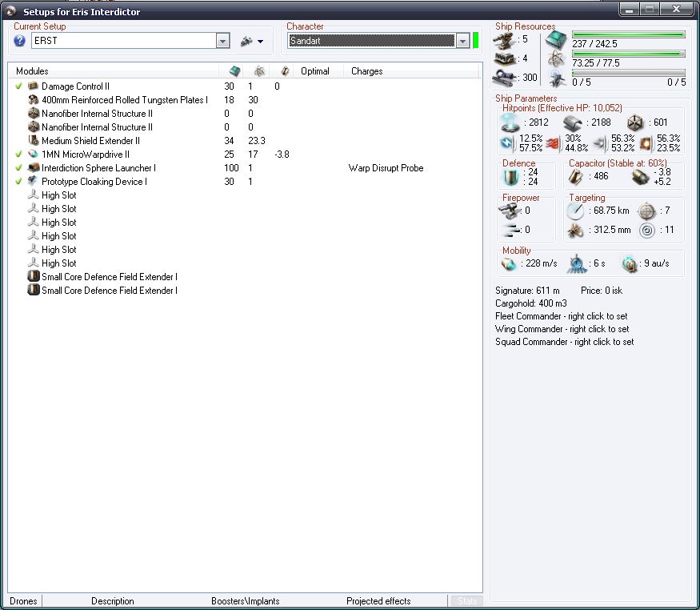Open the Description tab

113,601
